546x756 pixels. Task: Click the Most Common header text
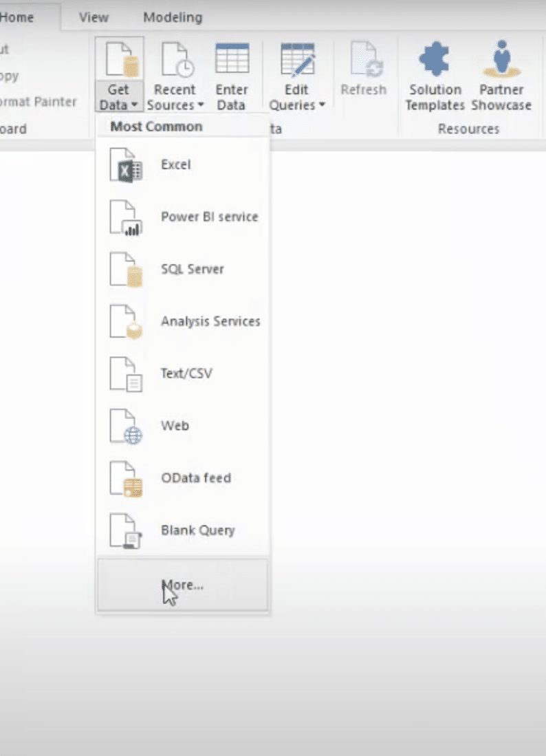click(x=156, y=127)
